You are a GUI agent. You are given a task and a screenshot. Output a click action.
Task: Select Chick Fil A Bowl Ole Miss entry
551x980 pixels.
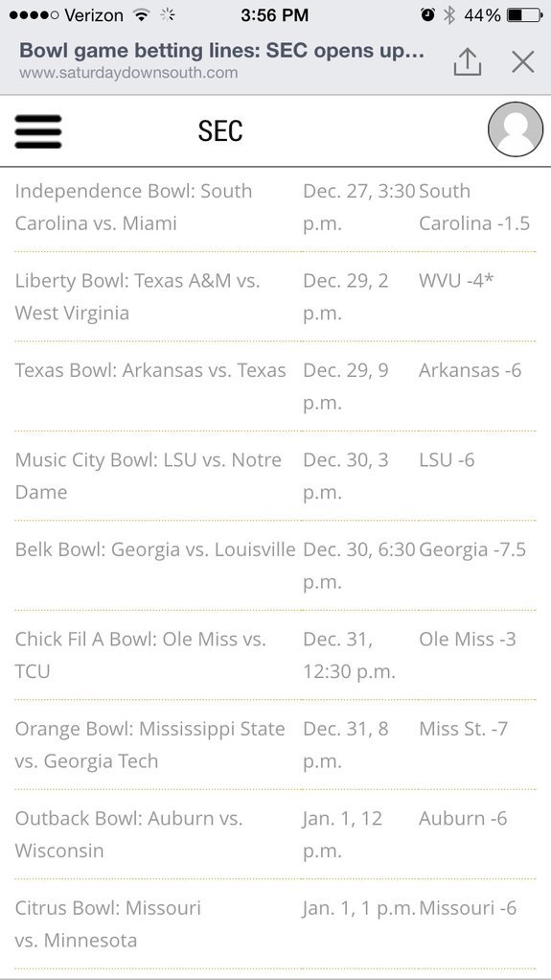click(x=276, y=655)
